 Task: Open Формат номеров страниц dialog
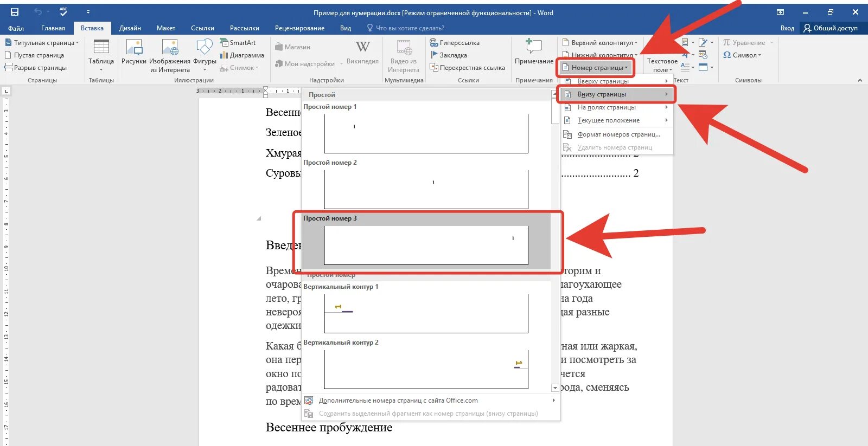pyautogui.click(x=616, y=134)
